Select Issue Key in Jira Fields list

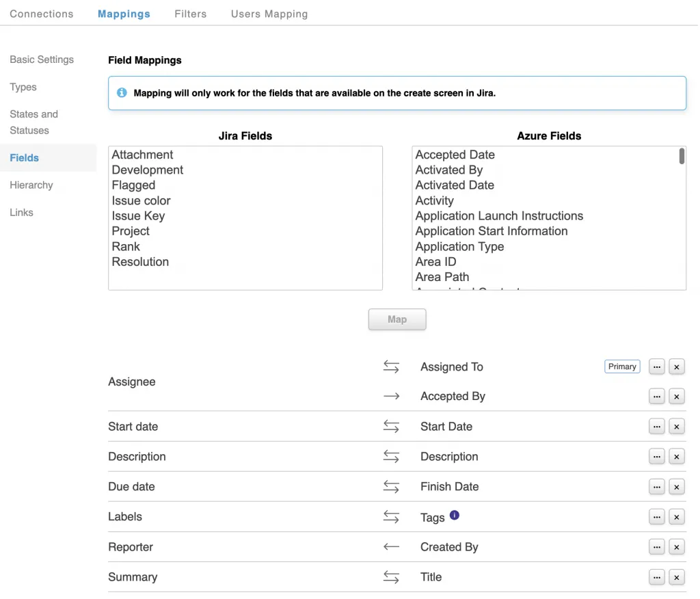point(138,216)
